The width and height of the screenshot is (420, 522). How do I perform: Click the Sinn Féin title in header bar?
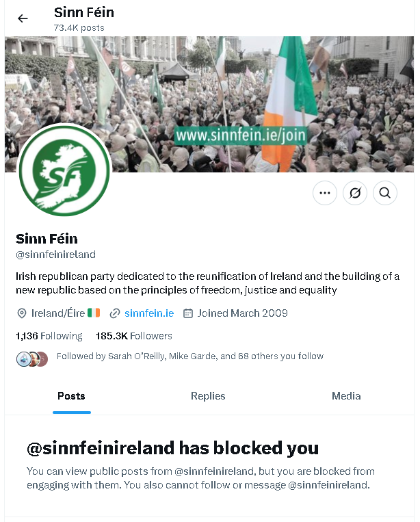click(84, 12)
